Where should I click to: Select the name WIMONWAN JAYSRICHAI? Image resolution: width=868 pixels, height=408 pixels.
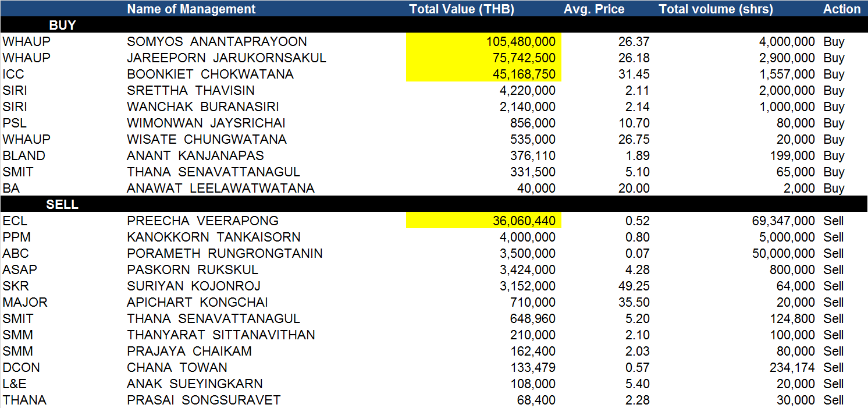(x=206, y=123)
